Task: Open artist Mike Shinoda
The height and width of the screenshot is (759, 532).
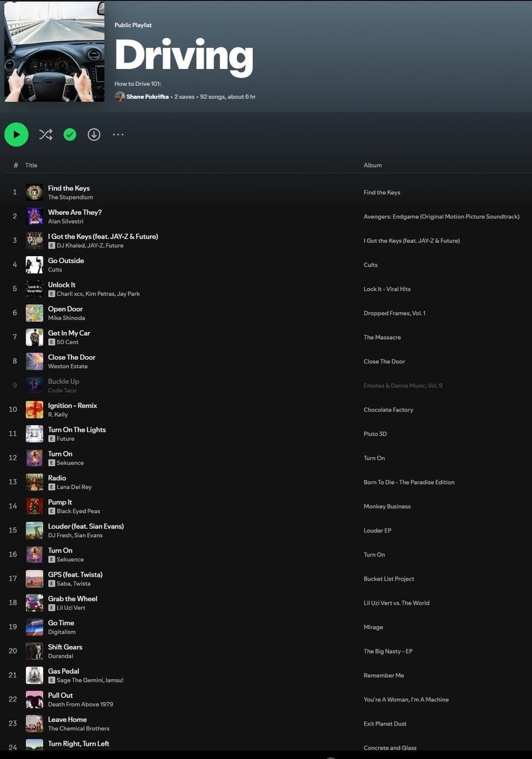Action: tap(66, 318)
